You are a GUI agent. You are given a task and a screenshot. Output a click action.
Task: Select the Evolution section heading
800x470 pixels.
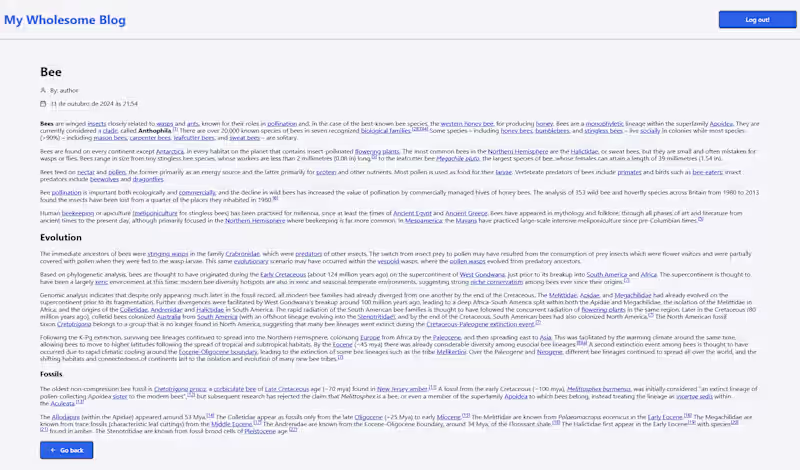tap(61, 237)
